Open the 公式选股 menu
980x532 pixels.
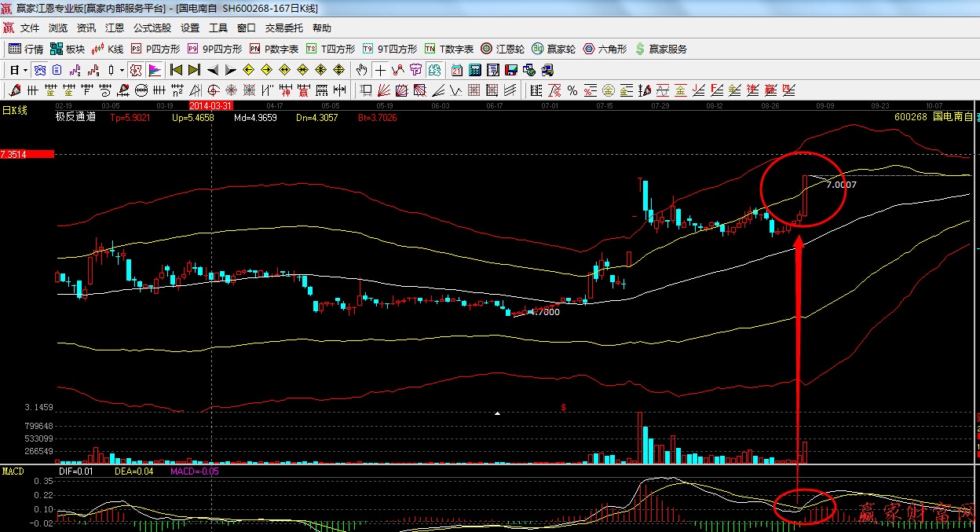152,28
